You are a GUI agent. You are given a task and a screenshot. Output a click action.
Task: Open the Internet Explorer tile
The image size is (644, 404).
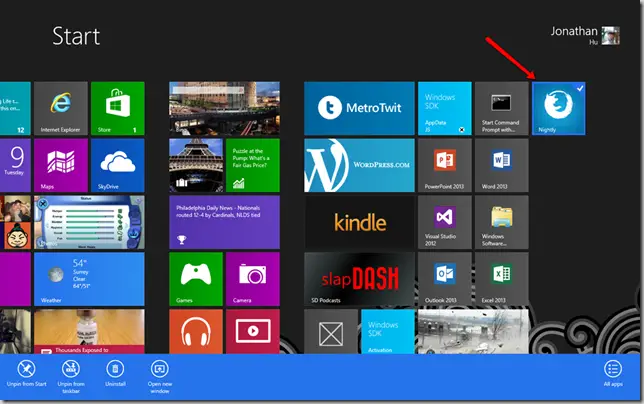61,108
